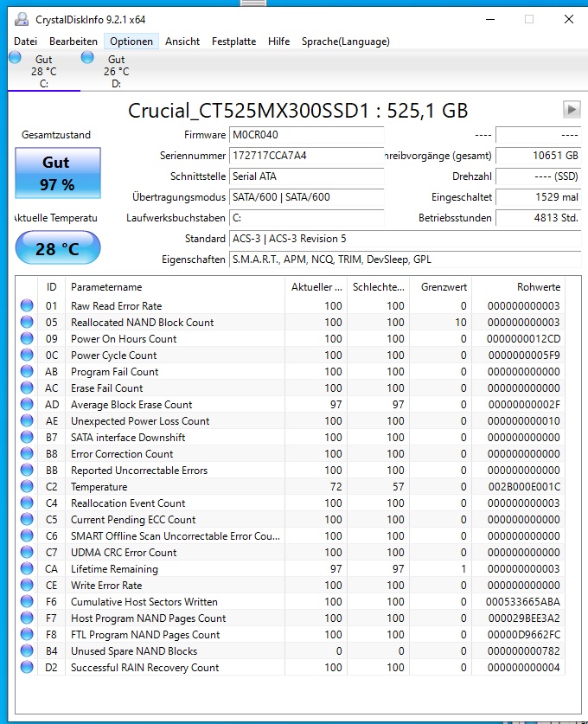Click raw value 0000000005F9

[524, 355]
